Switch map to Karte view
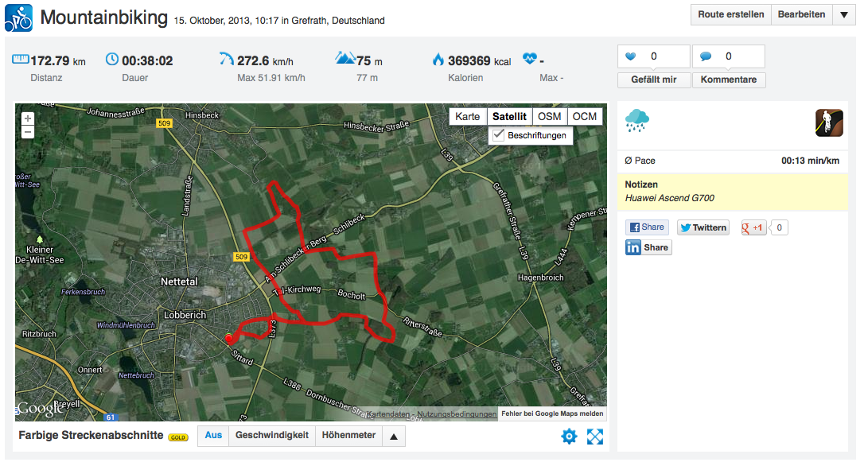This screenshot has height=462, width=868. [x=467, y=116]
